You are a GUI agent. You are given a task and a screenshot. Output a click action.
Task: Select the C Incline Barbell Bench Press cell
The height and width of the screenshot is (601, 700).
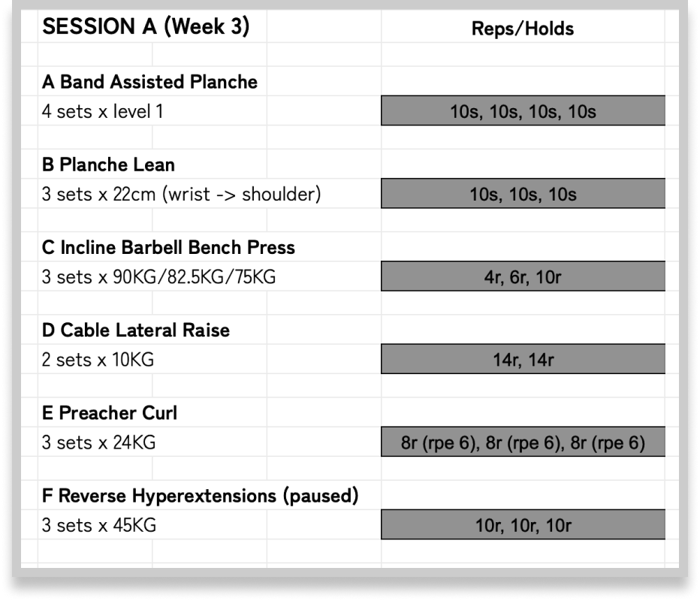[x=168, y=247]
